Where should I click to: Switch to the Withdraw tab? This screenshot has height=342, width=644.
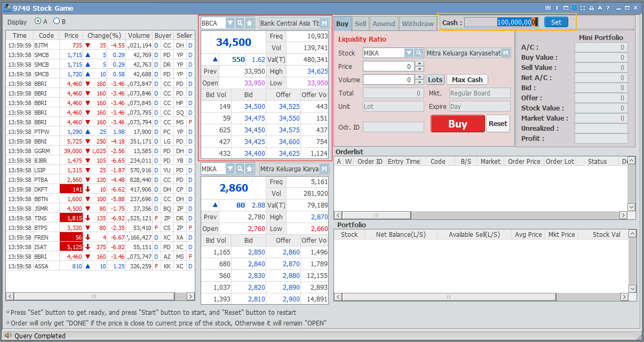click(x=417, y=23)
